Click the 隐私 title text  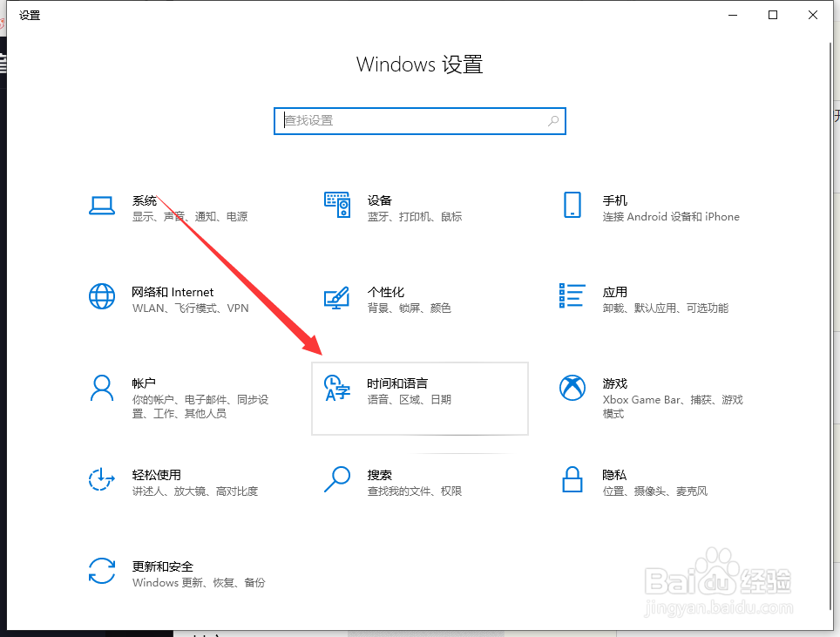(x=614, y=475)
